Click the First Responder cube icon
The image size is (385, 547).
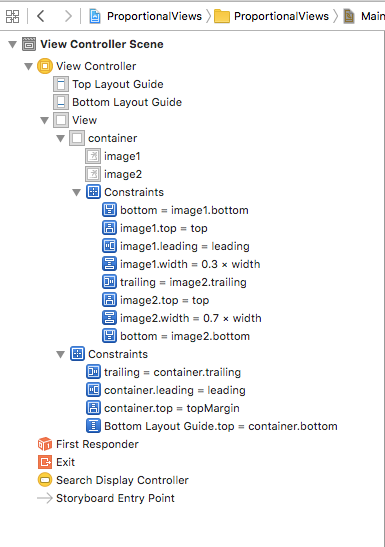(45, 444)
